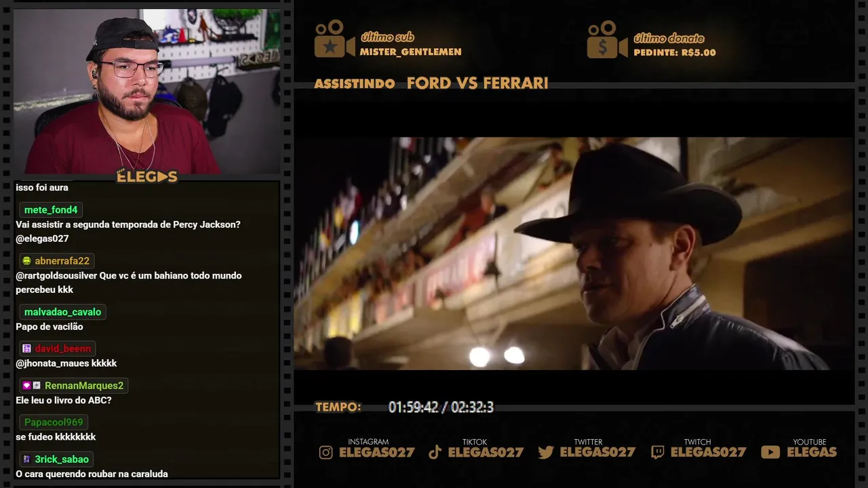Click the star camera icon beside último sub

pyautogui.click(x=334, y=39)
